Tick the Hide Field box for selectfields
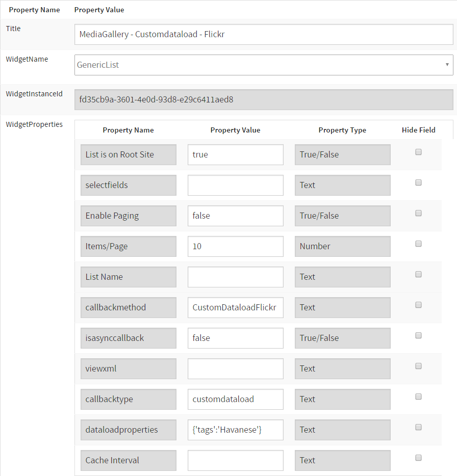The height and width of the screenshot is (476, 457). [418, 182]
